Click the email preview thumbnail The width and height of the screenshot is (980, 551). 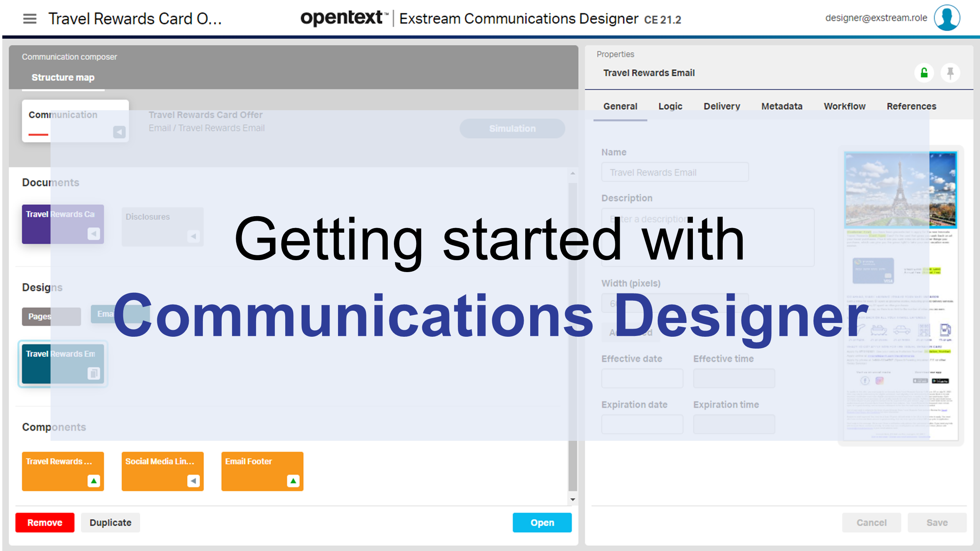(x=901, y=296)
